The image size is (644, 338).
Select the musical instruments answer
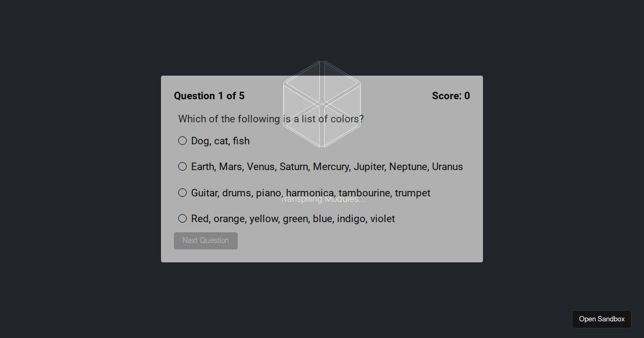(x=182, y=193)
